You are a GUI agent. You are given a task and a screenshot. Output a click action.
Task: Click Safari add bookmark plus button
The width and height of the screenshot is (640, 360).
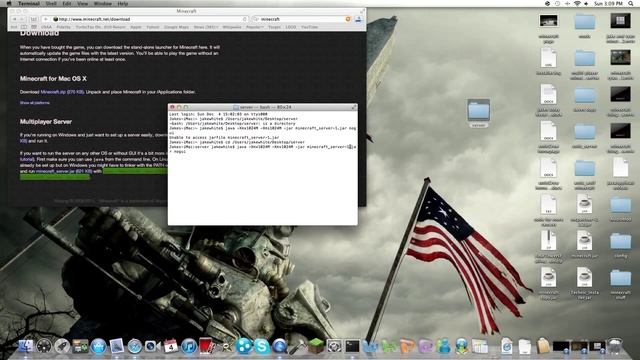46,19
